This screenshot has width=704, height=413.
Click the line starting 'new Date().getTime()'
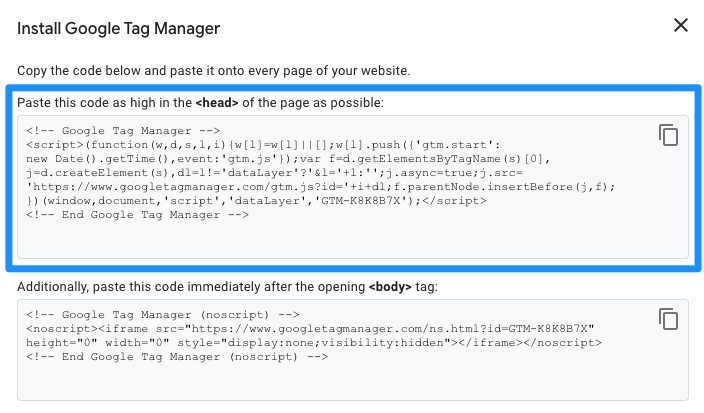[288, 158]
